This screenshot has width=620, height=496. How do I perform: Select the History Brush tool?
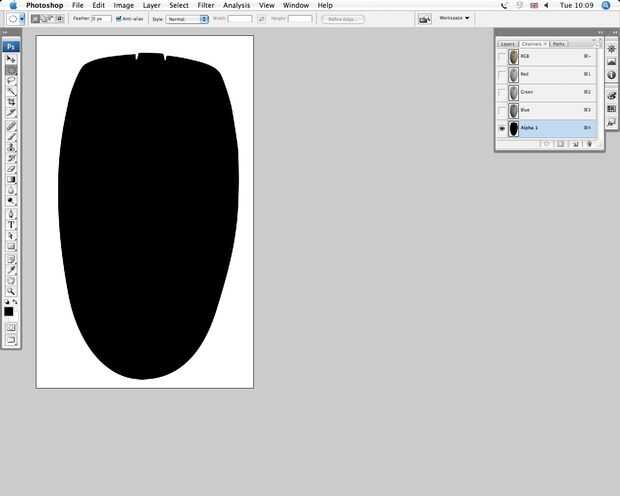click(11, 158)
